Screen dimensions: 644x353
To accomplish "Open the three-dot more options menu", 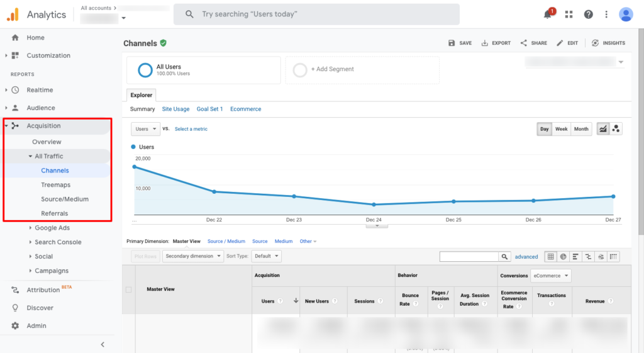I will click(606, 14).
